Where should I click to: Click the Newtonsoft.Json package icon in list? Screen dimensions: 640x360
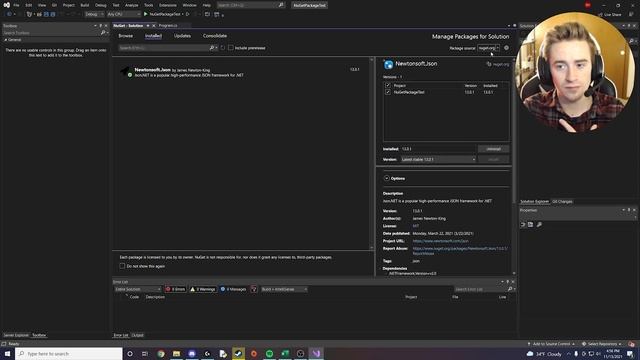(x=126, y=72)
